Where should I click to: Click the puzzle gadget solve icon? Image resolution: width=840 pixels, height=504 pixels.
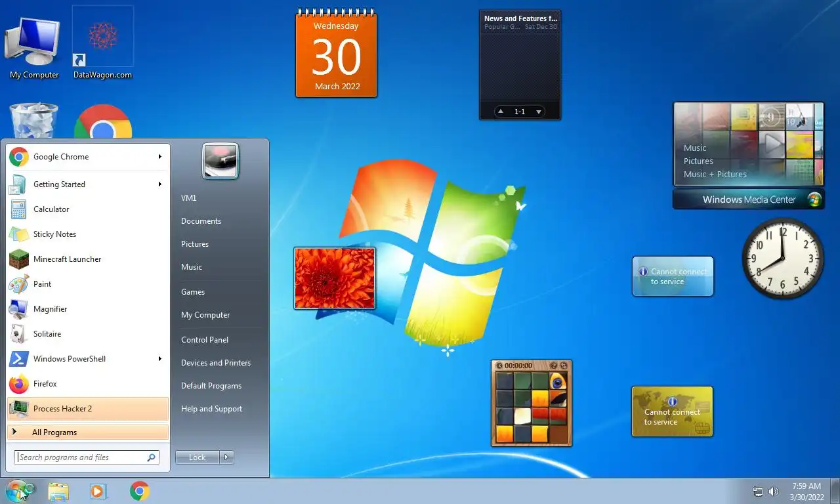tap(564, 366)
